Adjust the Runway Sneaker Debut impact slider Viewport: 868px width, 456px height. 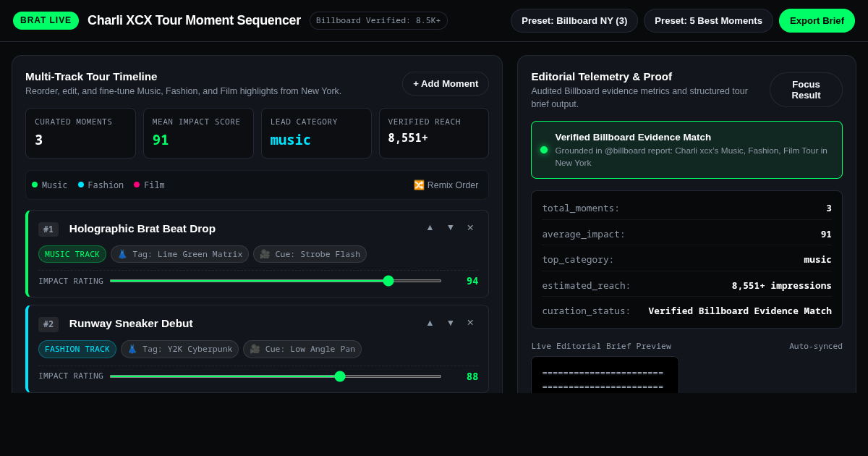(x=276, y=376)
